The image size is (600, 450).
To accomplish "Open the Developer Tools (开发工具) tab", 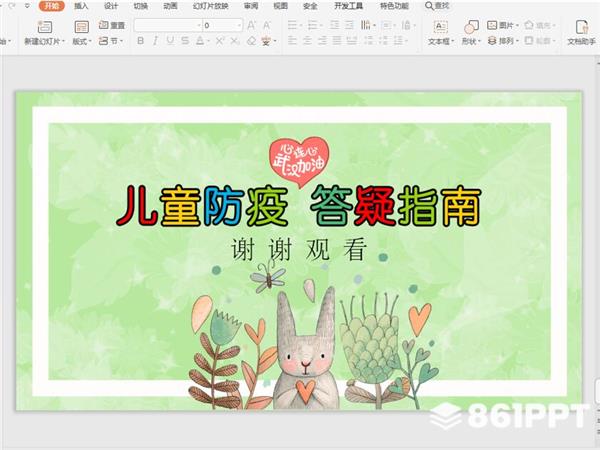I will (348, 6).
